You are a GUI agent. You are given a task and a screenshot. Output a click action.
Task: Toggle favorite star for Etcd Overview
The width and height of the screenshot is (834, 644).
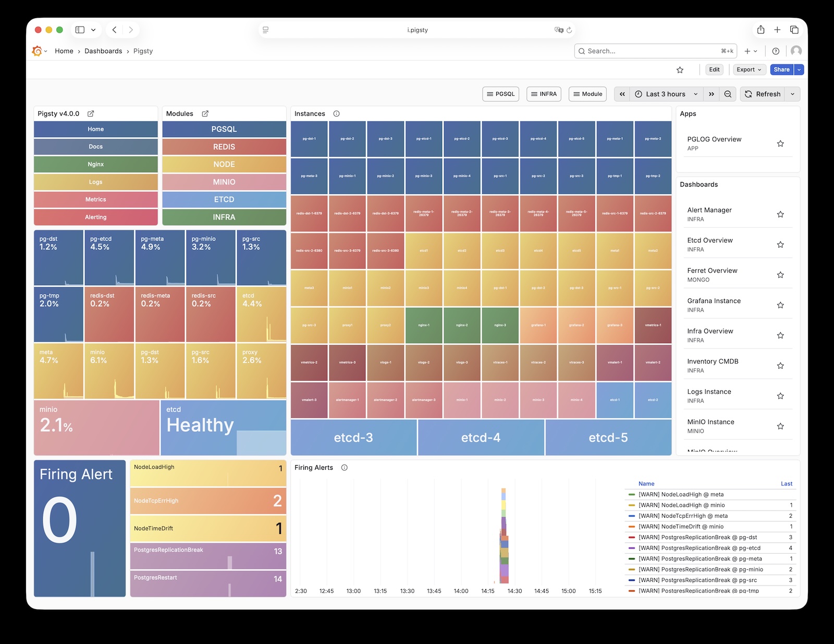(780, 245)
